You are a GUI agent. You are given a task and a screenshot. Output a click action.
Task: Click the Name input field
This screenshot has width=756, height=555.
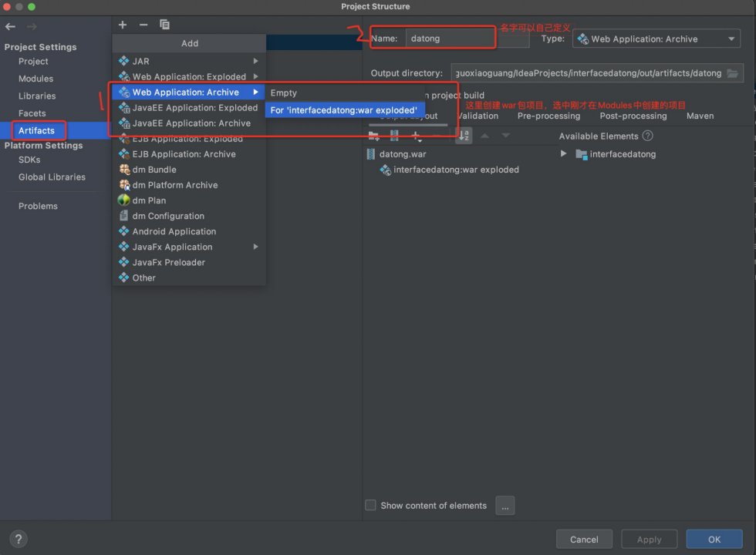click(467, 39)
